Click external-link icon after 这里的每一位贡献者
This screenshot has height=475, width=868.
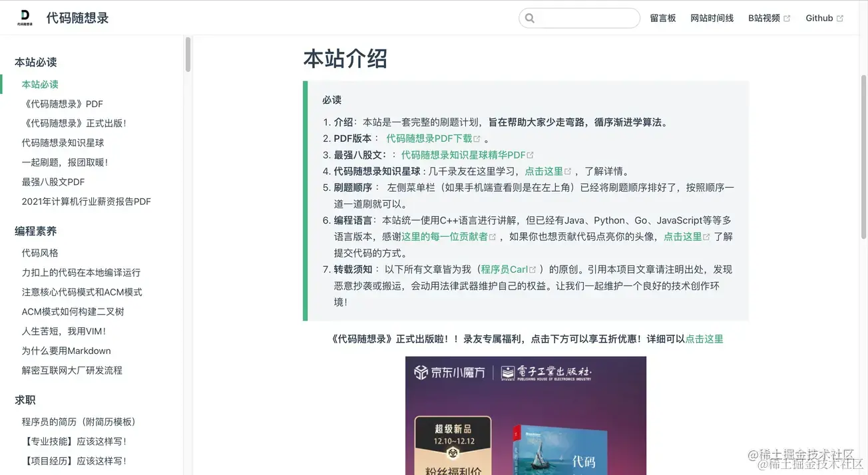tap(493, 237)
